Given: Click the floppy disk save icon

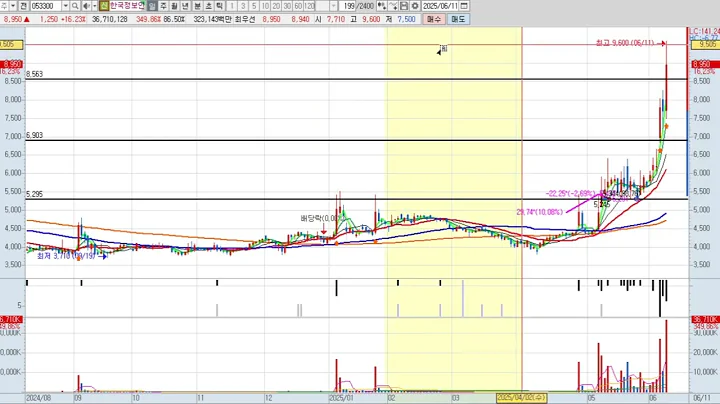Looking at the screenshot, I should point(404,6).
